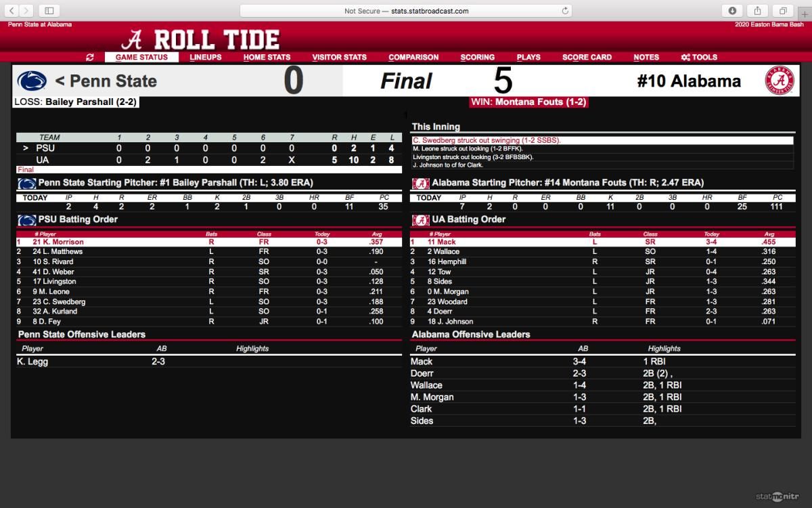This screenshot has width=812, height=508.
Task: Click LOSS: Bailey Parshall label
Action: [76, 102]
